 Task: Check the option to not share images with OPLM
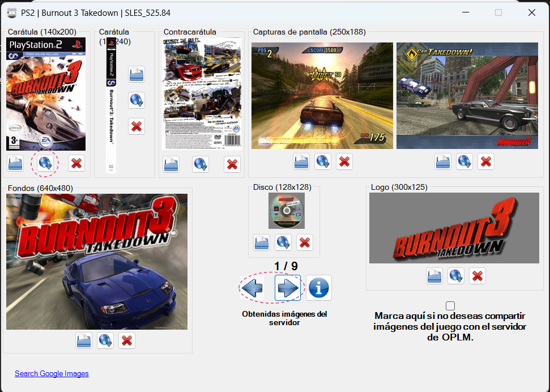coord(450,305)
